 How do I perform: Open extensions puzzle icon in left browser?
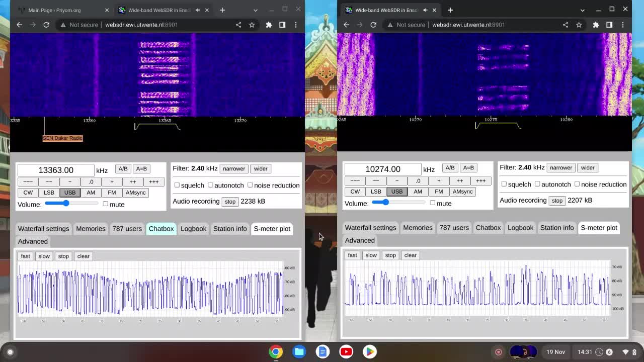[269, 25]
